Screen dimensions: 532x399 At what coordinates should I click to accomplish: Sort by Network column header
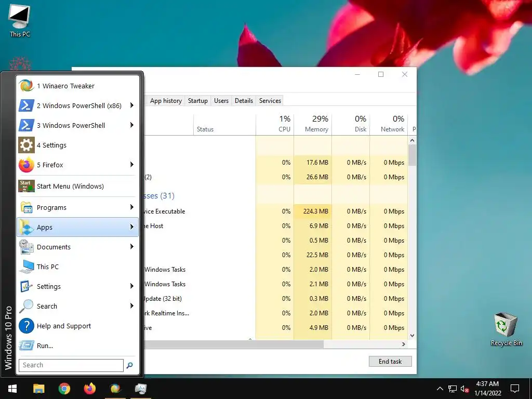click(389, 124)
